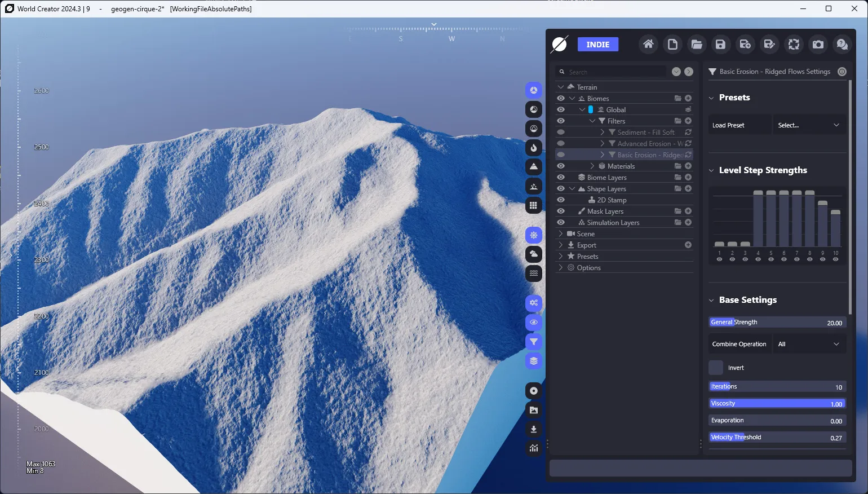
Task: Adjust the Velocity Threshold slider
Action: (x=777, y=437)
